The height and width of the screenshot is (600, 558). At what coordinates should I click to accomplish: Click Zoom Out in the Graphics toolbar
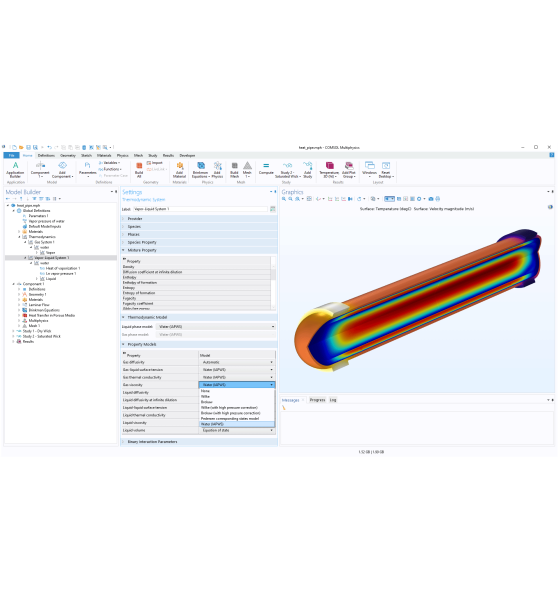pos(290,199)
